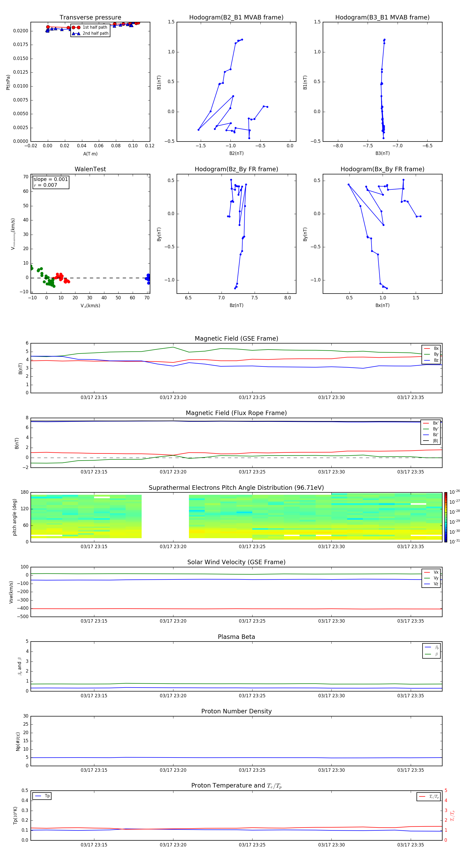Screen dimensions: 473x868
Task: Click the Vx legend entry
Action: 431,572
